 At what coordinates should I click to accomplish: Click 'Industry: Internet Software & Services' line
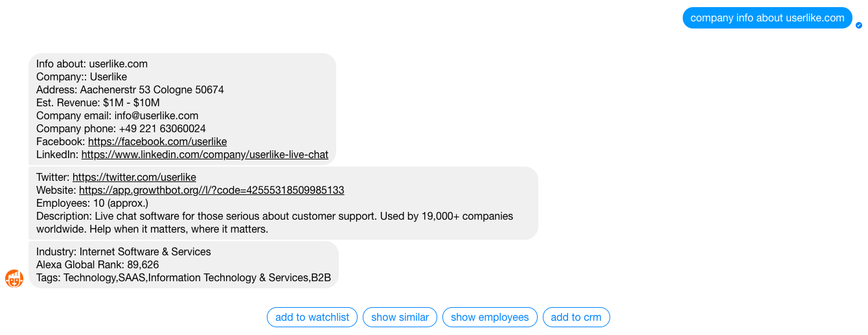tap(124, 251)
